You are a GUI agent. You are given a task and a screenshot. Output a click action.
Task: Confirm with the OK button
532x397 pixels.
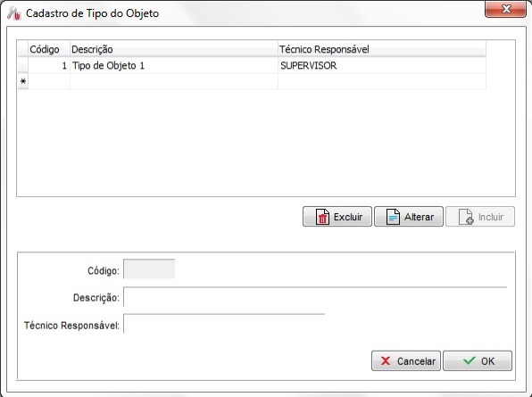click(478, 360)
